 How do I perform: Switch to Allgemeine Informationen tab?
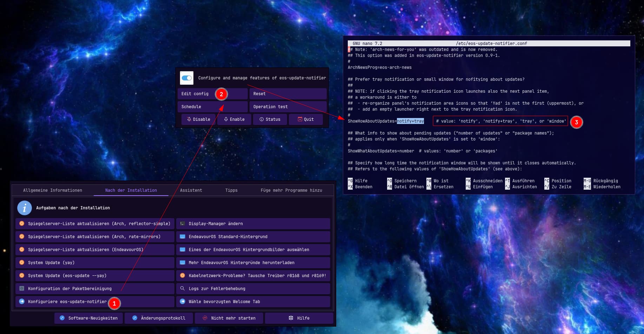pos(53,190)
